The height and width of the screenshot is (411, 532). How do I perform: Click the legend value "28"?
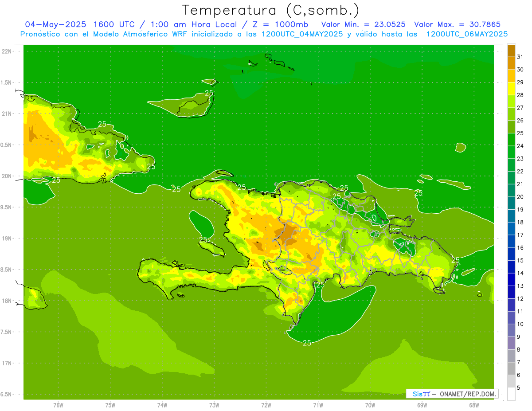click(520, 95)
